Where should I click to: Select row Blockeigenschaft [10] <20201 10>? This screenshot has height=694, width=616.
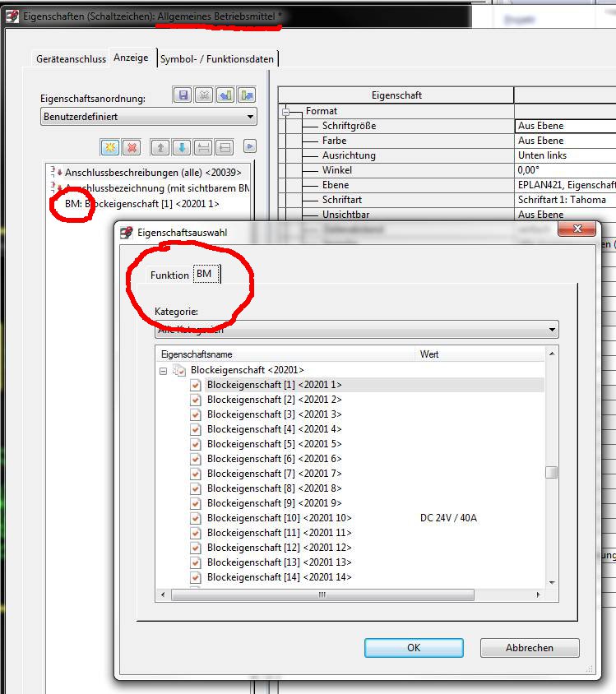pyautogui.click(x=280, y=518)
